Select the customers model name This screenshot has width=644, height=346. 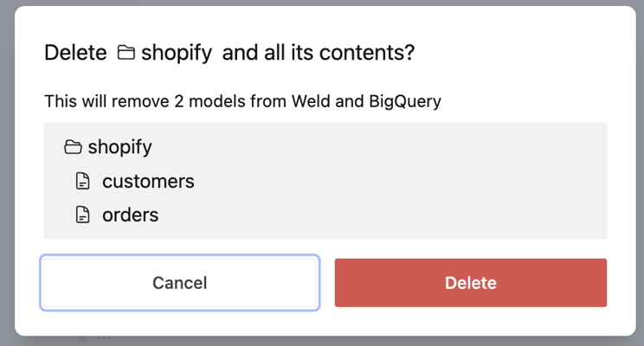pos(148,182)
